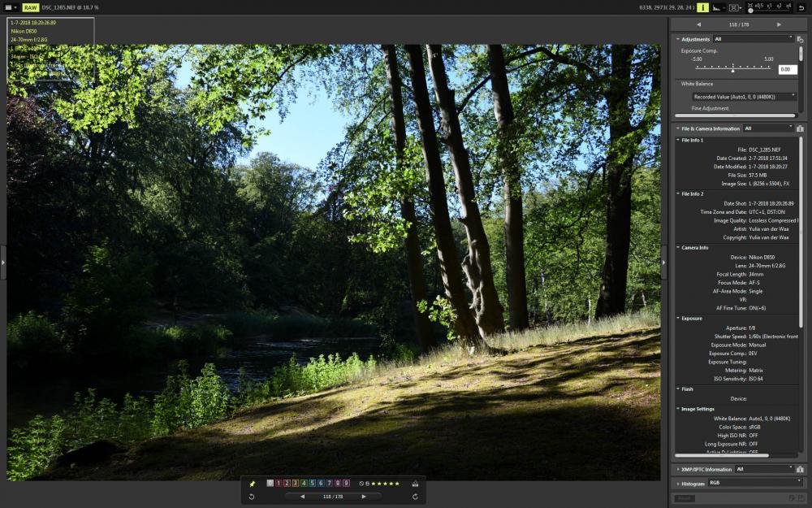Assign label 0 (no label) to the image

coord(270,483)
